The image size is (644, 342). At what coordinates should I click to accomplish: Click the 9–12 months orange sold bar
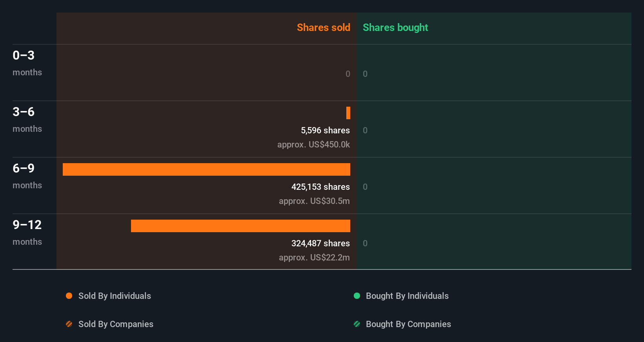[240, 226]
